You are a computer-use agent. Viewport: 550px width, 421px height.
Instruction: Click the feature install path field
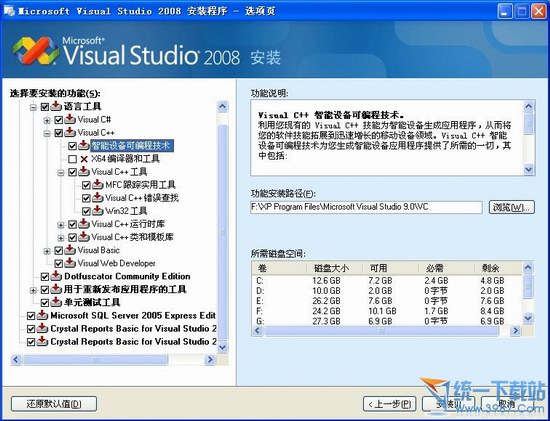click(x=366, y=207)
